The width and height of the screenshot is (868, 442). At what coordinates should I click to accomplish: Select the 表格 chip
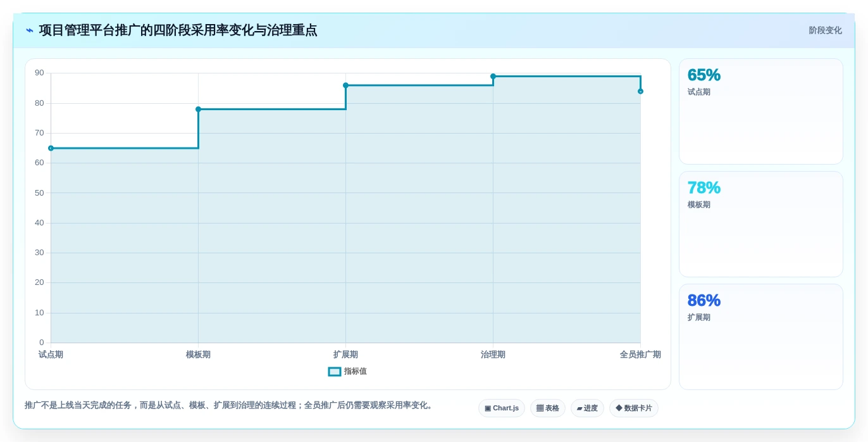pyautogui.click(x=548, y=408)
